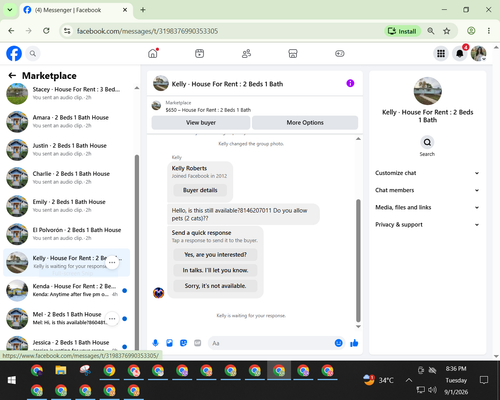Screen dimensions: 500x400
Task: Open Amara - 2 Beds 1 Bath House chat
Action: 67,122
